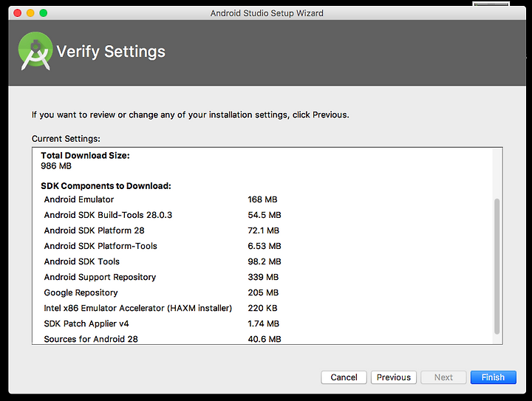The image size is (532, 401).
Task: Click SDK Components to Download heading
Action: coord(106,186)
